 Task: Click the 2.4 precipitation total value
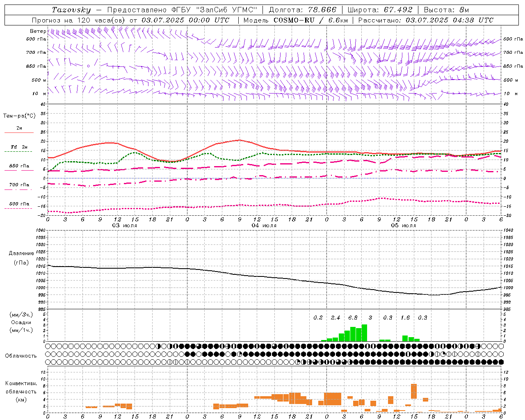point(336,318)
